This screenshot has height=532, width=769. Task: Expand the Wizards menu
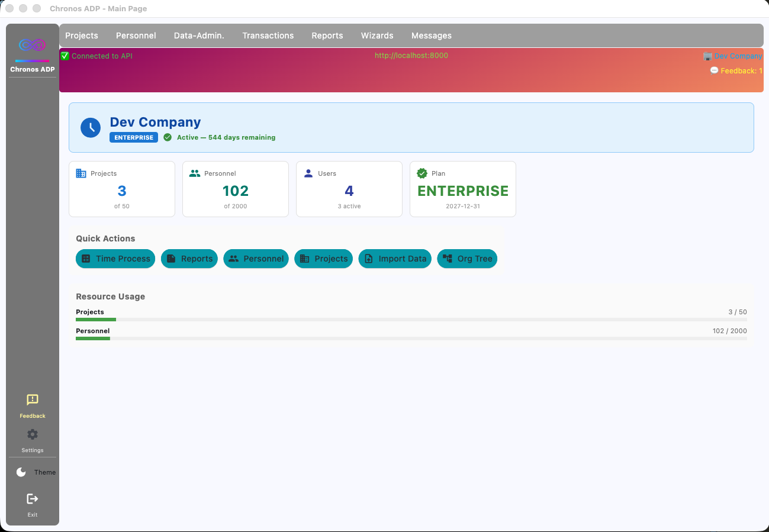coord(377,36)
